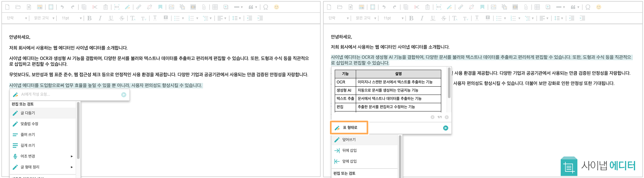
Task: Go to the next AI result page
Action: (x=447, y=117)
